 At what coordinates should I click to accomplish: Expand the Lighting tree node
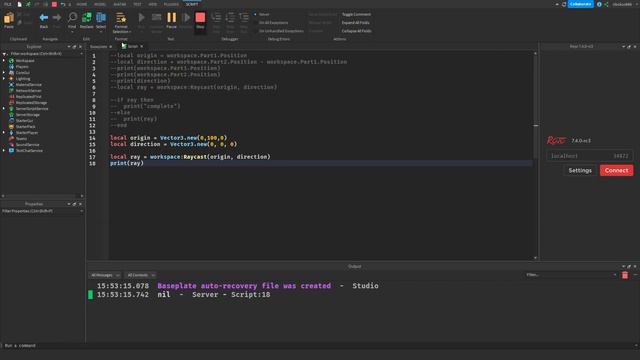(4, 78)
